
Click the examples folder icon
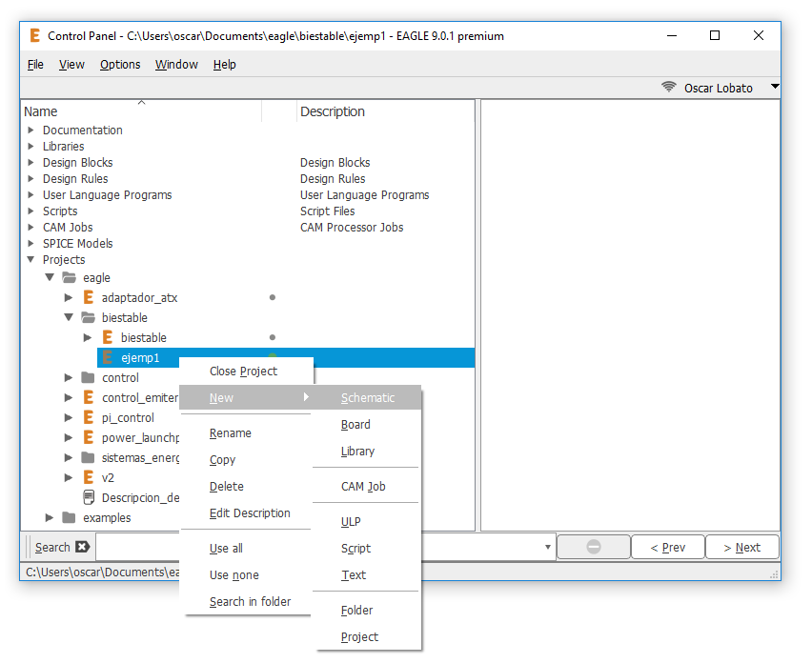point(69,518)
